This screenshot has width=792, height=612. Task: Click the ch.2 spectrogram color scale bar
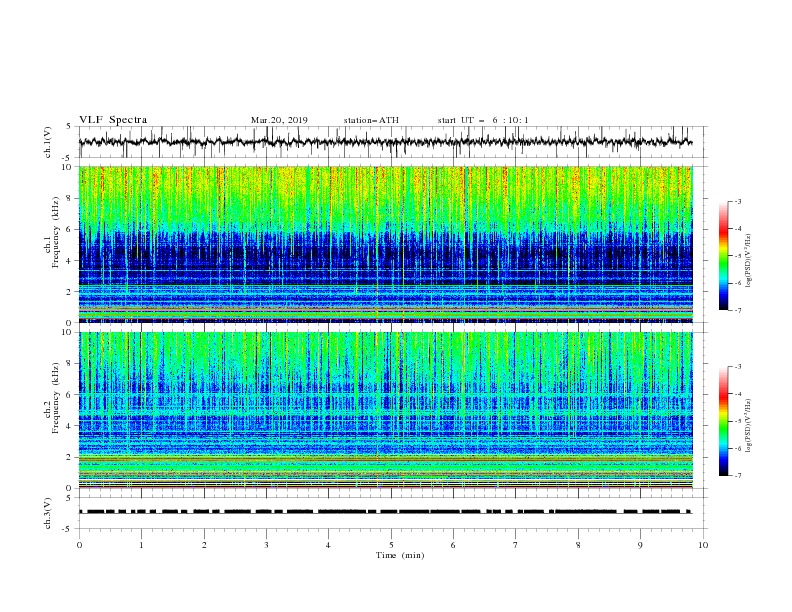(x=723, y=421)
